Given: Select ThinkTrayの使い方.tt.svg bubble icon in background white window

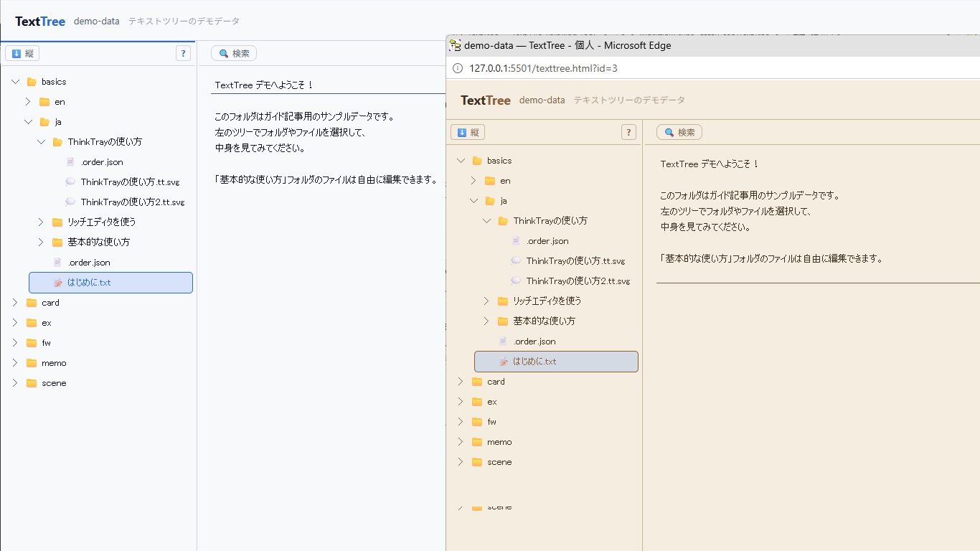Looking at the screenshot, I should pos(70,182).
